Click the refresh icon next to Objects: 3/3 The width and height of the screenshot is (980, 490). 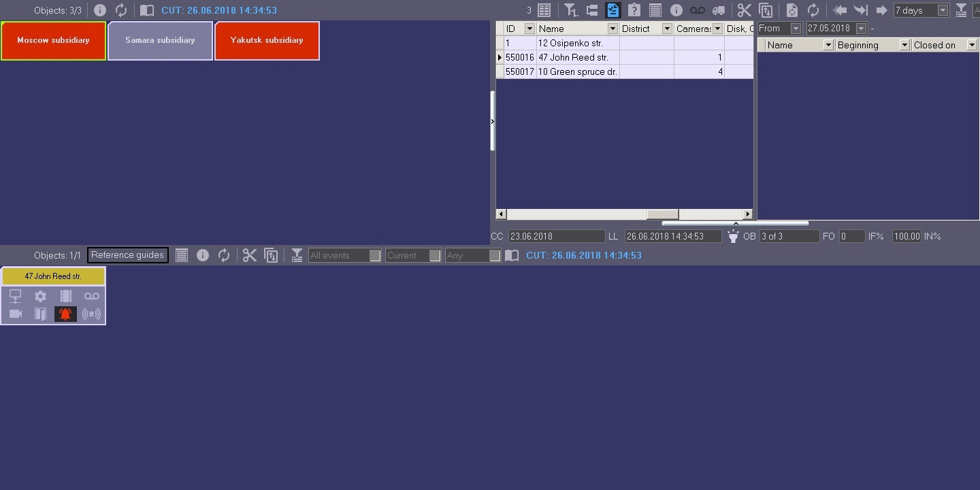click(x=121, y=10)
